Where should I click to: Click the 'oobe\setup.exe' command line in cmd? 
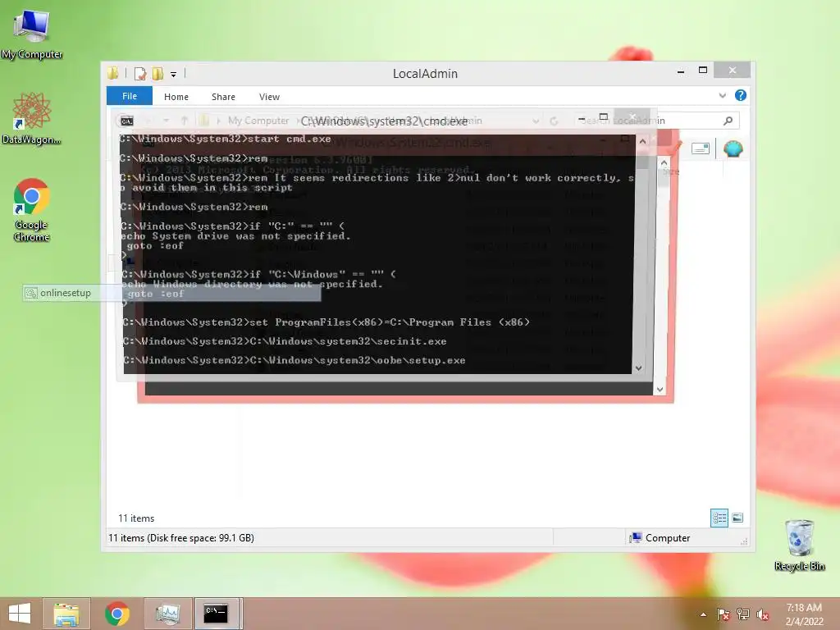[294, 360]
